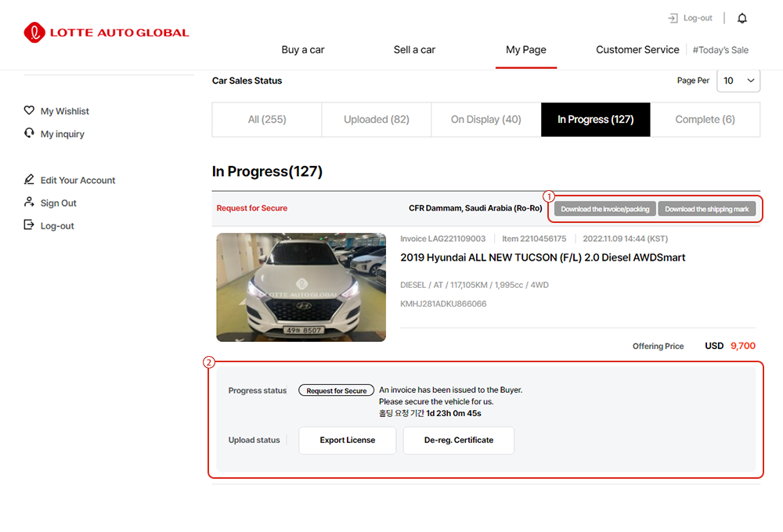Click the Lotte Auto Global logo

[x=106, y=32]
